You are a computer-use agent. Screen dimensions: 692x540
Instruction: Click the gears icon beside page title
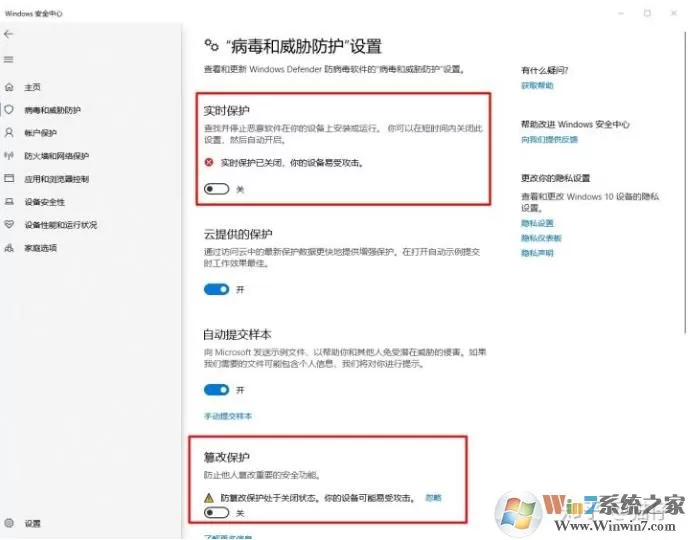pos(211,45)
